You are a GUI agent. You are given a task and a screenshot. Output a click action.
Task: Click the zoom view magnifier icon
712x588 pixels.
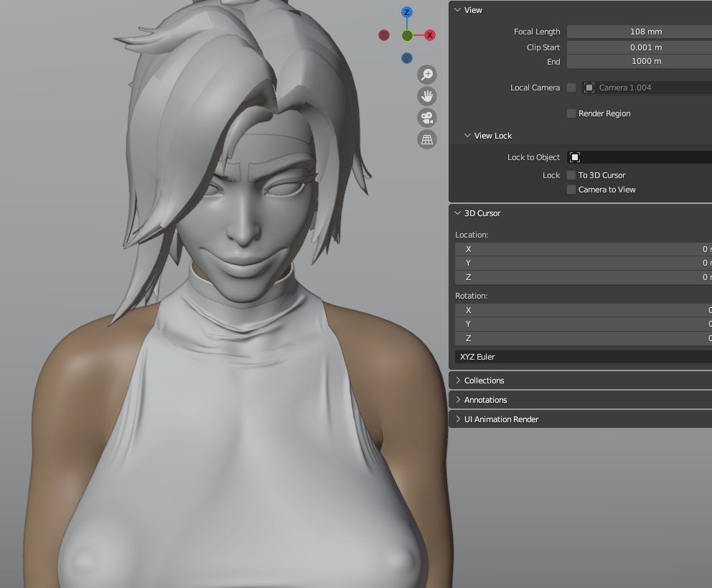[427, 75]
